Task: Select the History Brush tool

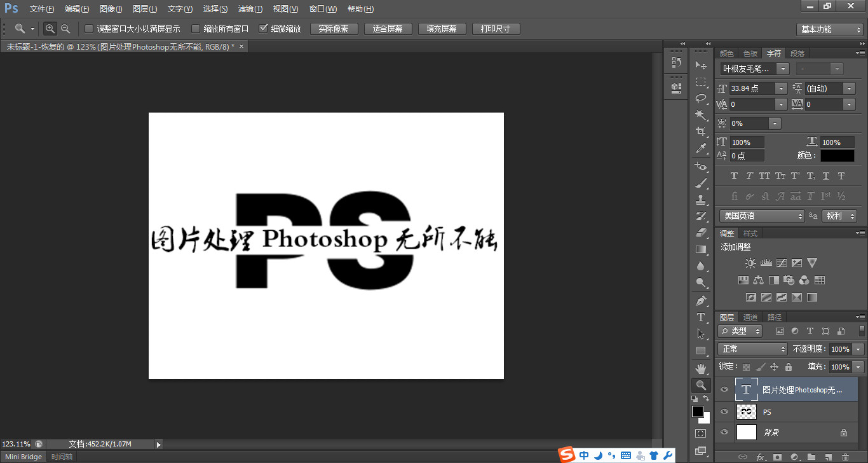Action: [x=701, y=216]
